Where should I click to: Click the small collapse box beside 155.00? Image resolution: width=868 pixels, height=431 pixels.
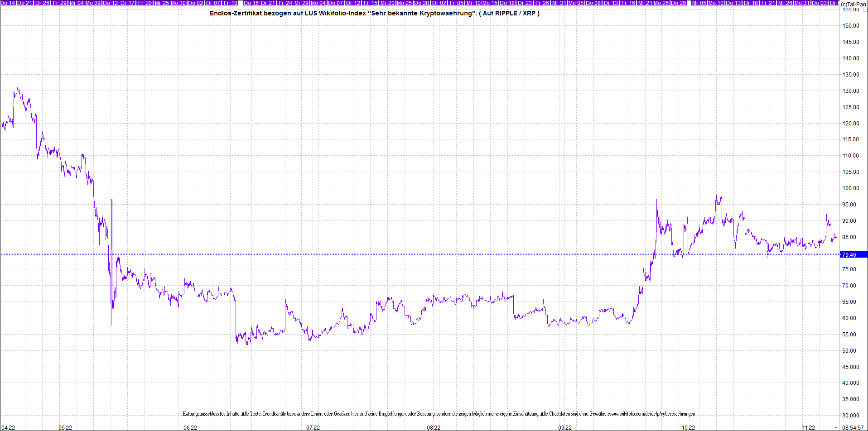(864, 10)
